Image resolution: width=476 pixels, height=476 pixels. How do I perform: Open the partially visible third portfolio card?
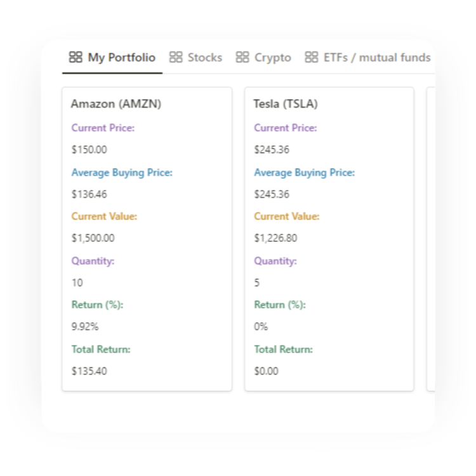[x=431, y=239]
